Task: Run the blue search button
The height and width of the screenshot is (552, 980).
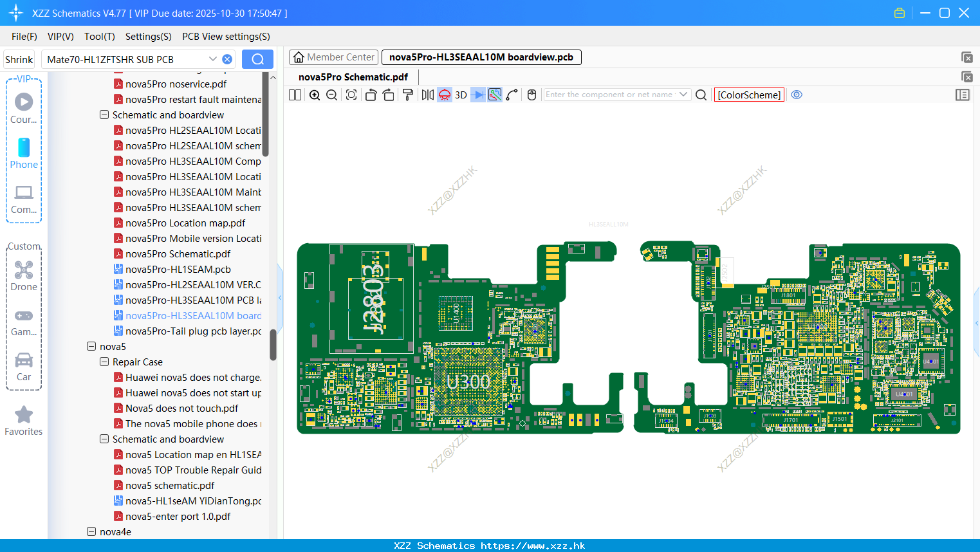Action: pos(257,59)
